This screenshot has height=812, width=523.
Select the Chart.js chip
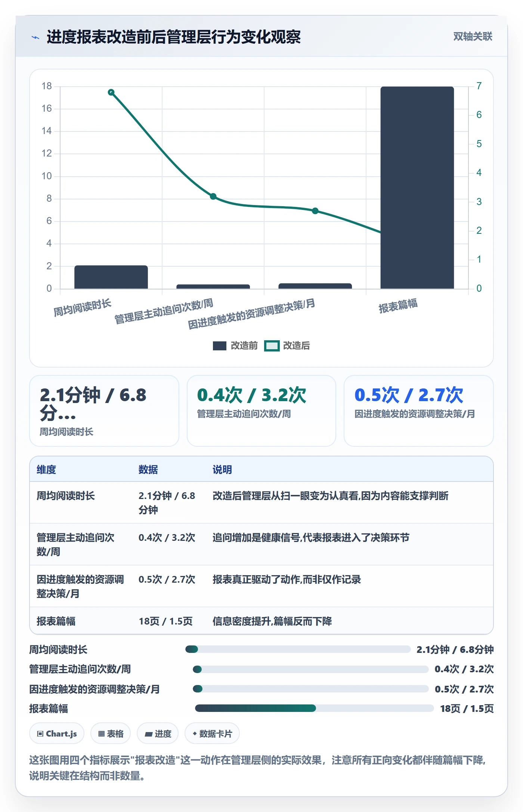[57, 734]
